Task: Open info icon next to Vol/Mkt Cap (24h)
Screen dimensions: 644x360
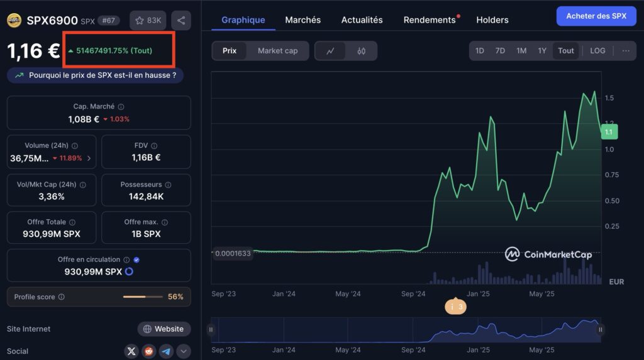Action: pyautogui.click(x=83, y=185)
